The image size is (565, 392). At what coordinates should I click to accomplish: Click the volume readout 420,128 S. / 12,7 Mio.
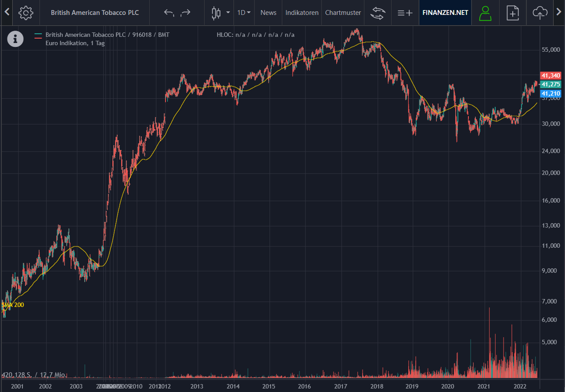click(35, 375)
